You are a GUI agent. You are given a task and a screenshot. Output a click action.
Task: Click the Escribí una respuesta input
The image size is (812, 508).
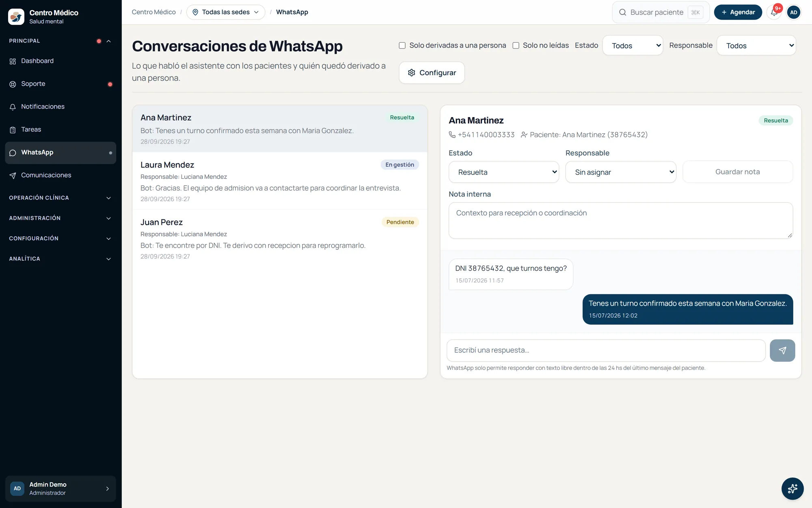(606, 350)
